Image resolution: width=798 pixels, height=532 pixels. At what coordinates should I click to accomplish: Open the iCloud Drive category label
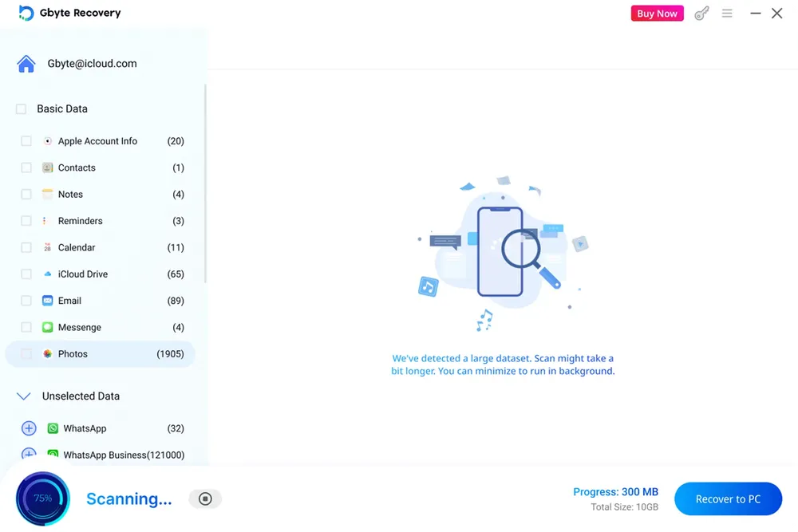(83, 274)
